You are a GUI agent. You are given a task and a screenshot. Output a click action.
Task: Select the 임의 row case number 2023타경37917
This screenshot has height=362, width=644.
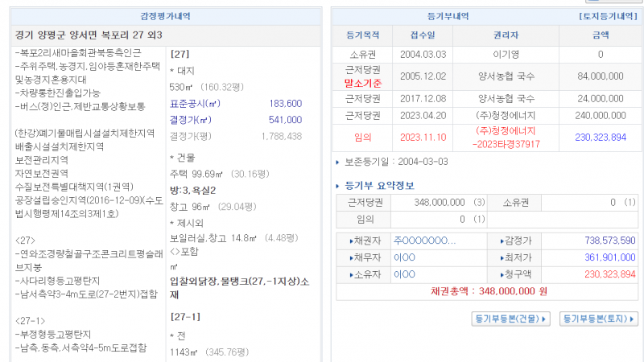pos(506,144)
